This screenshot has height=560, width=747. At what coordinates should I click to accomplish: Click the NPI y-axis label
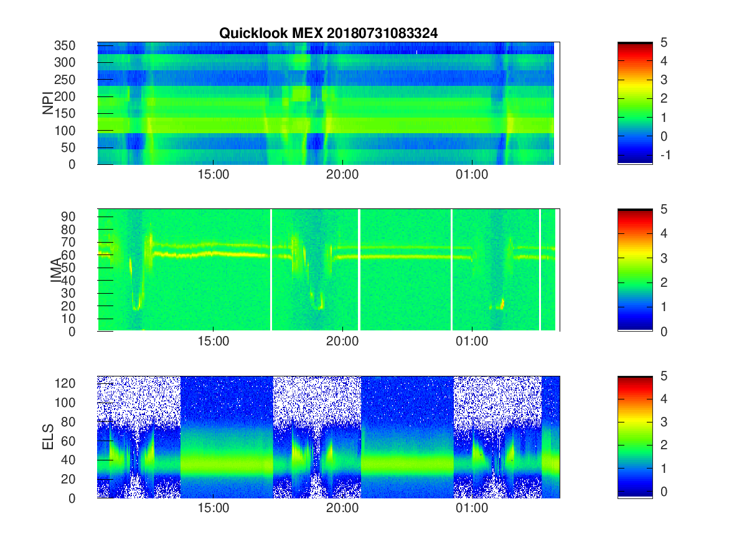[x=49, y=103]
